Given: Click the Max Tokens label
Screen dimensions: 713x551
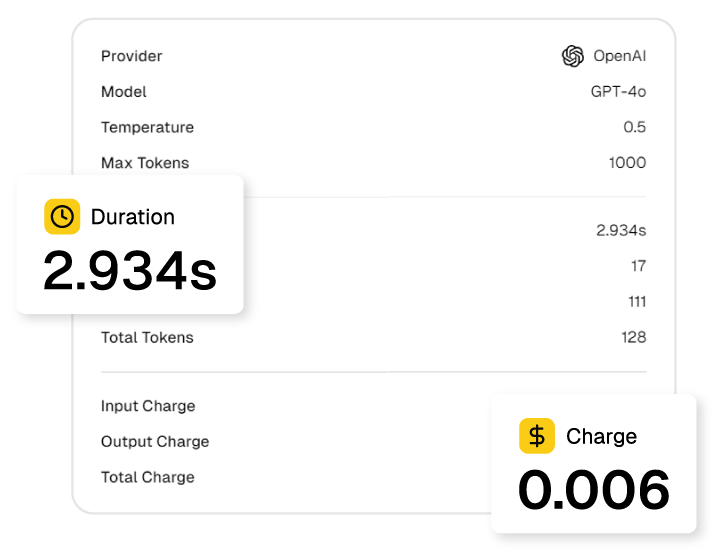Looking at the screenshot, I should pos(145,163).
